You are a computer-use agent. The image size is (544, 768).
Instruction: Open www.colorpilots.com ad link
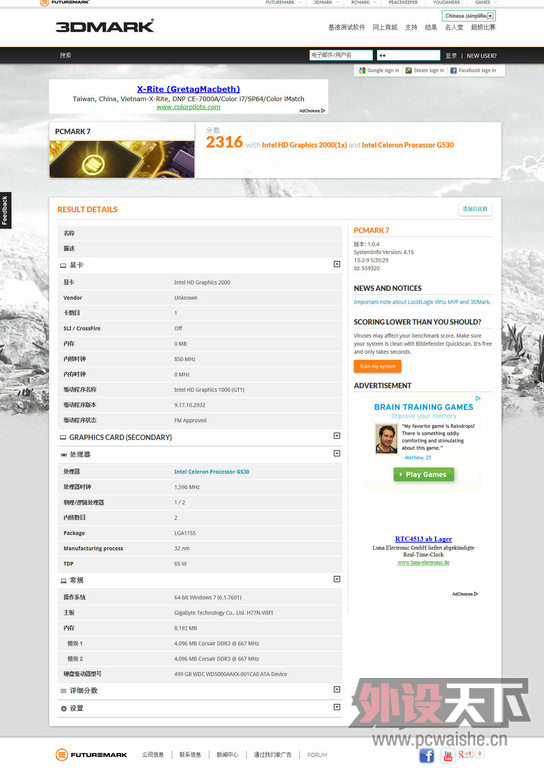click(x=189, y=107)
